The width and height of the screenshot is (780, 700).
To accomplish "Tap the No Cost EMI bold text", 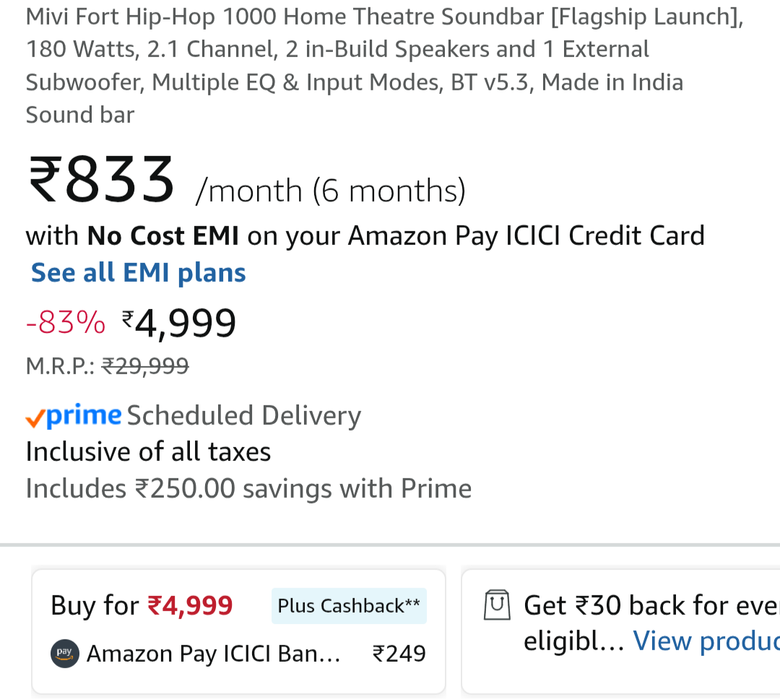I will [163, 236].
